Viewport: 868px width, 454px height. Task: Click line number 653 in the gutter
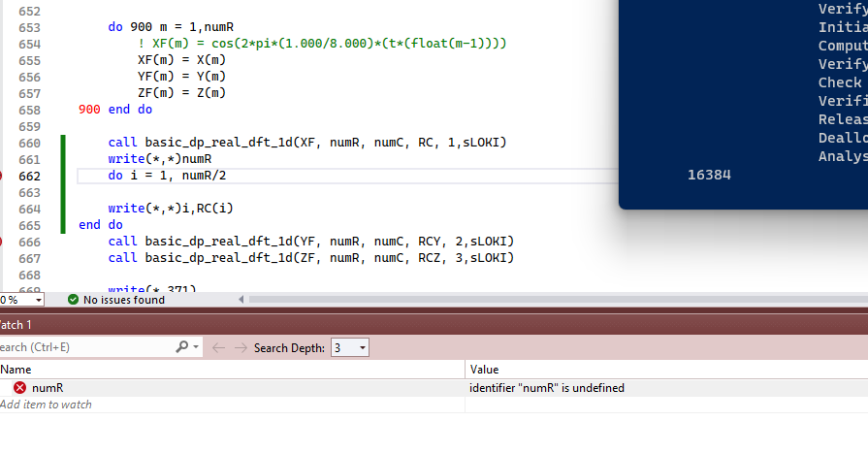tap(29, 28)
